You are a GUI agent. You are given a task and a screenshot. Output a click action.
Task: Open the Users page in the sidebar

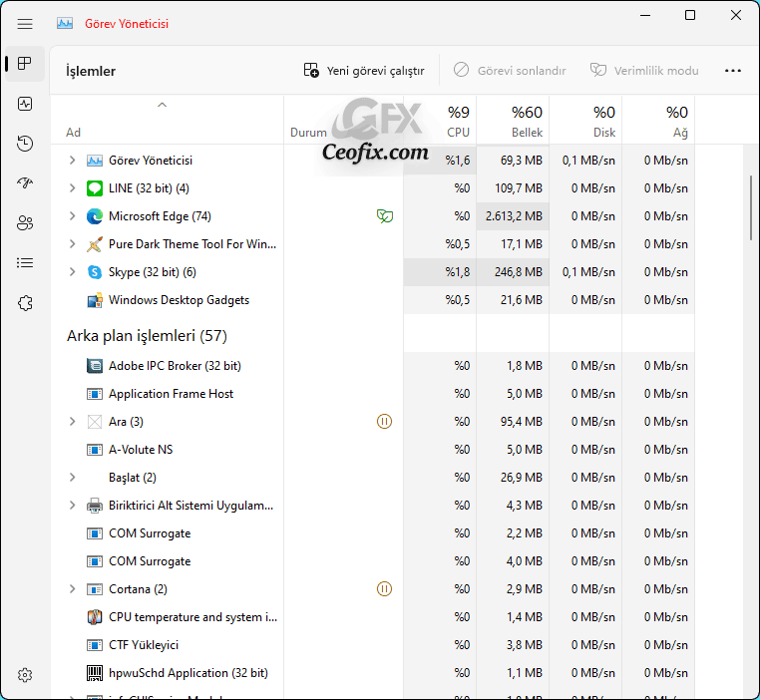point(25,222)
